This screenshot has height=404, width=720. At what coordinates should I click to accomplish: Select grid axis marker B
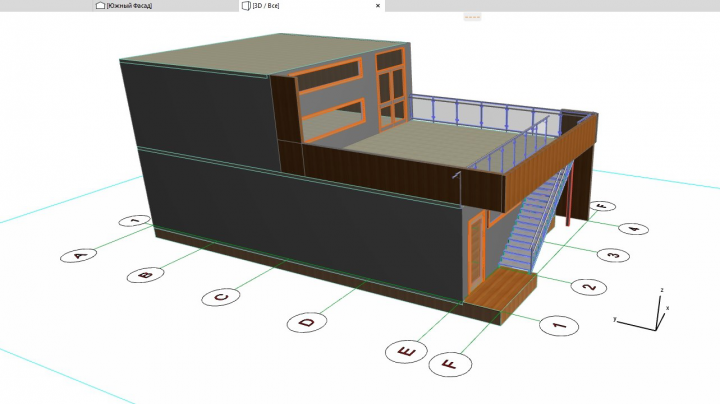[x=146, y=275]
